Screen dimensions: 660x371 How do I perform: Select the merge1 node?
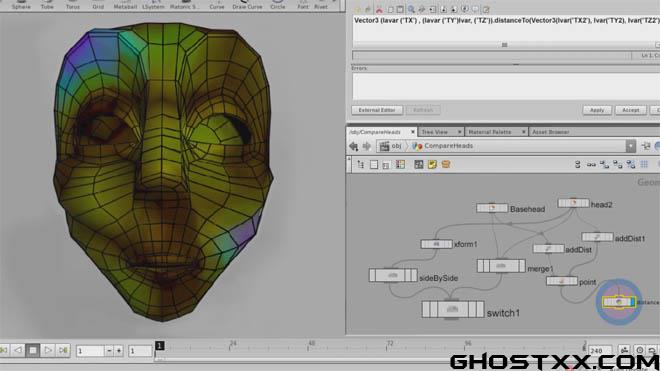point(501,266)
